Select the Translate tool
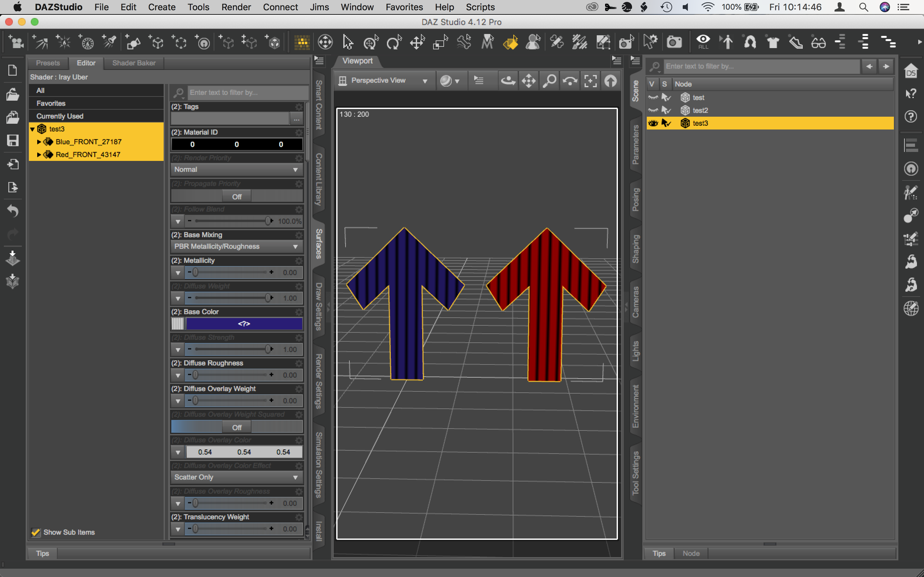 coord(417,42)
